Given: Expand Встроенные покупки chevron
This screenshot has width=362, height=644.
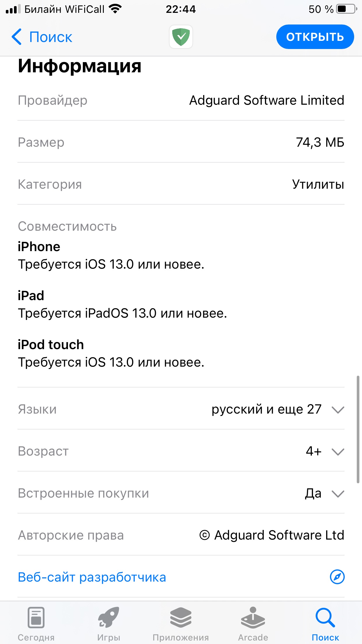Looking at the screenshot, I should [x=338, y=494].
